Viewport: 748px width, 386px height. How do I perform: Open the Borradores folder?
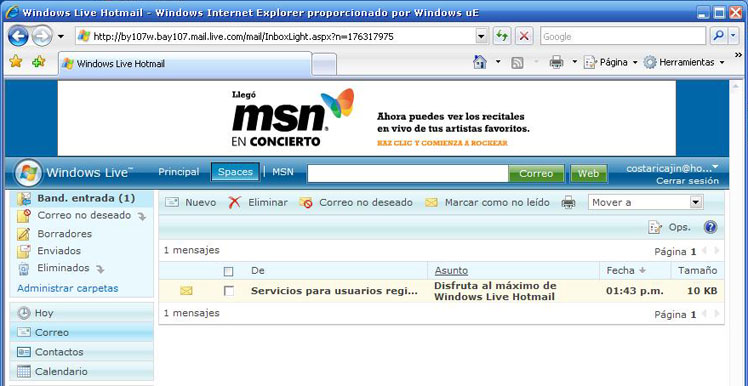click(64, 234)
